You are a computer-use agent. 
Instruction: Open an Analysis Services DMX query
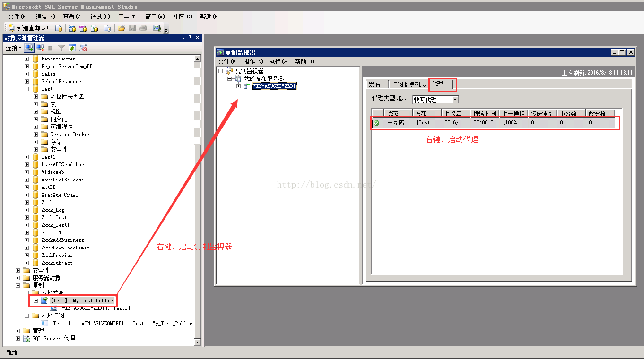tap(83, 28)
